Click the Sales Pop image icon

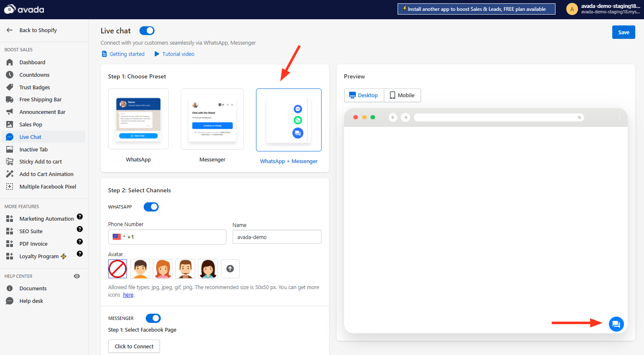click(x=10, y=124)
